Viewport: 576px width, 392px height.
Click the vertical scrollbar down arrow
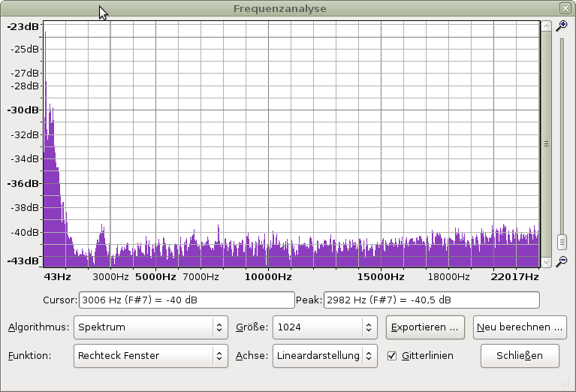546,261
